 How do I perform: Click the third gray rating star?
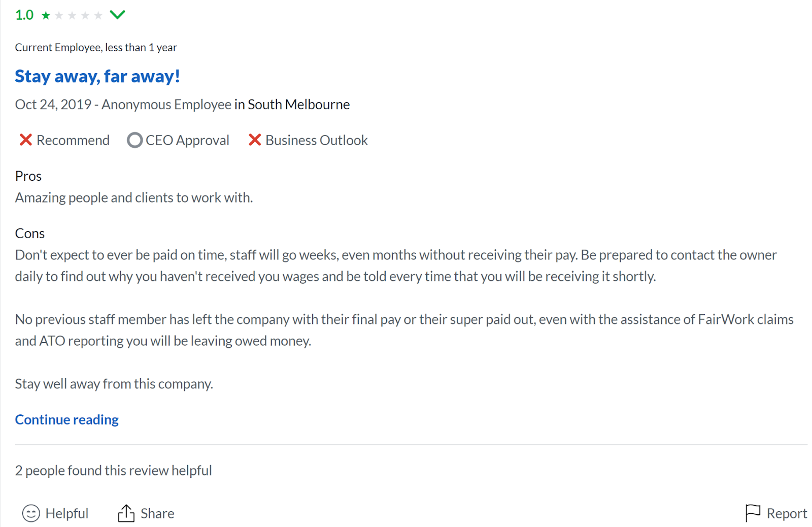click(x=85, y=15)
